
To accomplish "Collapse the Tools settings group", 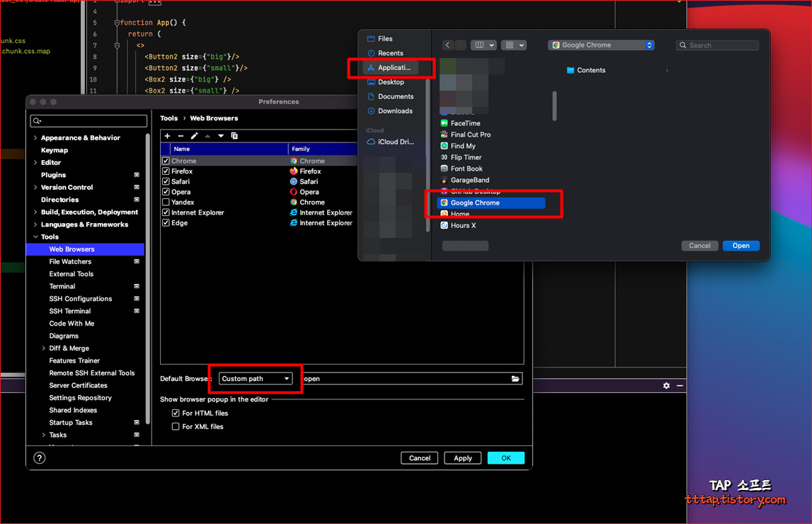I will coord(35,237).
